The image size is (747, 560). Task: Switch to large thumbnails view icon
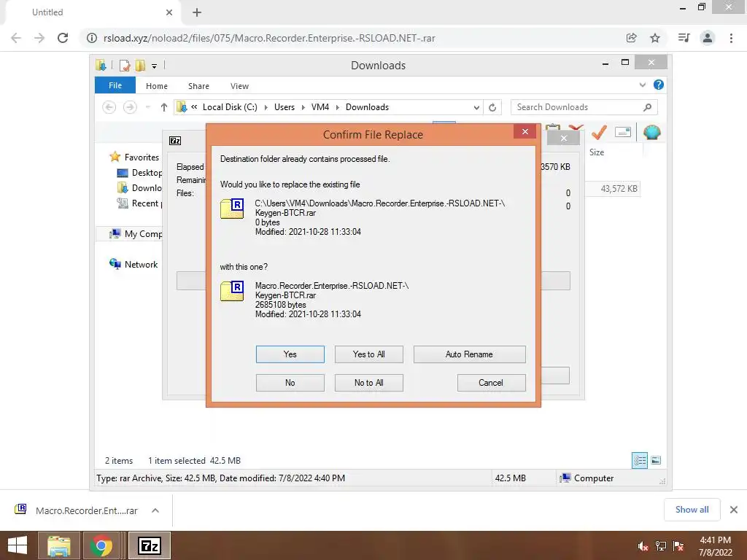[656, 460]
